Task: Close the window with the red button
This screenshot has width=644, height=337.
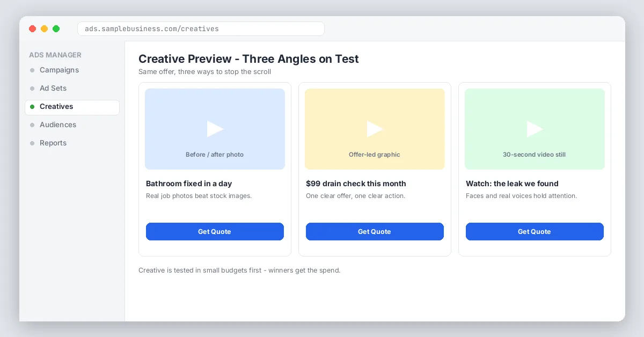Action: pyautogui.click(x=33, y=29)
